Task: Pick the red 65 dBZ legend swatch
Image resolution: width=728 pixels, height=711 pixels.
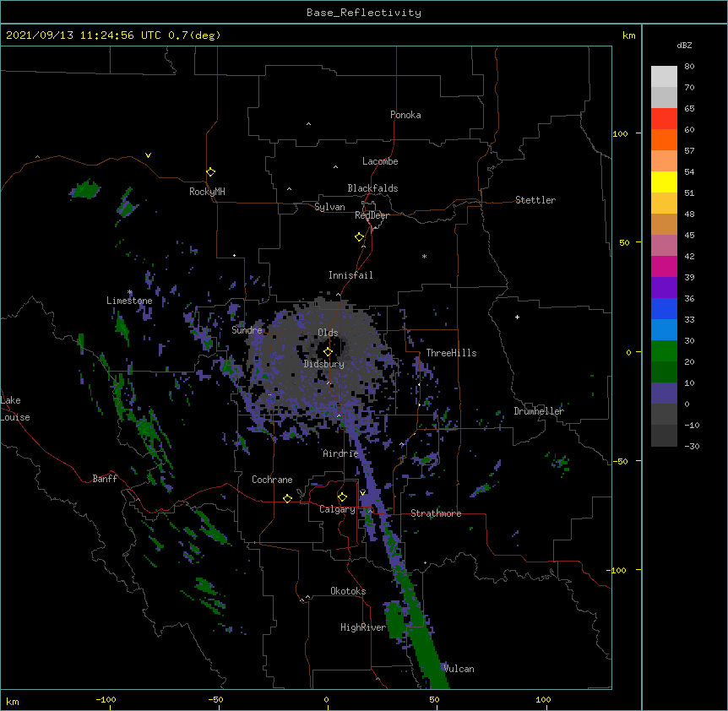Action: pyautogui.click(x=664, y=119)
